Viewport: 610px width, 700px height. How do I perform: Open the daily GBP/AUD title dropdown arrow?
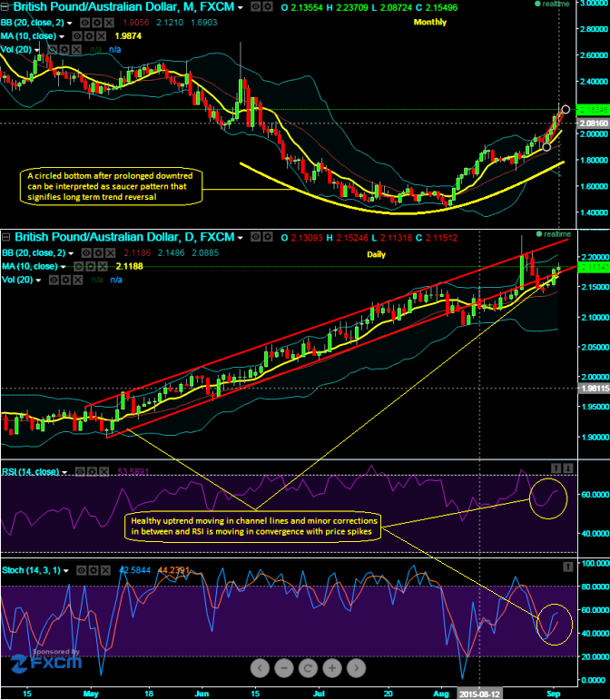(241, 238)
